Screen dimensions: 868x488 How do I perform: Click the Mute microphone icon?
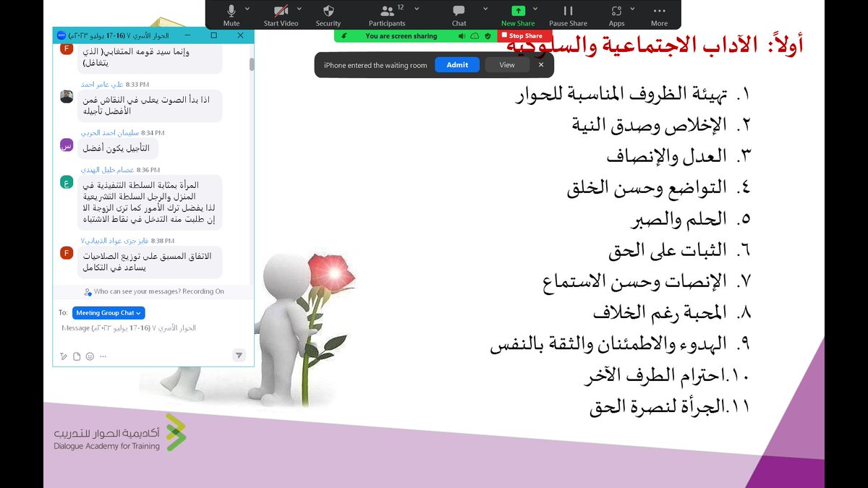(x=231, y=11)
